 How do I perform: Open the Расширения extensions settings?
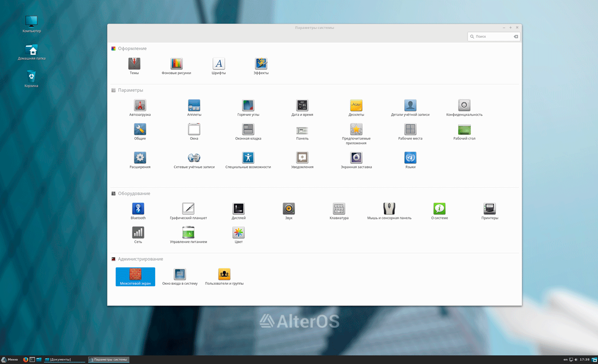(140, 160)
